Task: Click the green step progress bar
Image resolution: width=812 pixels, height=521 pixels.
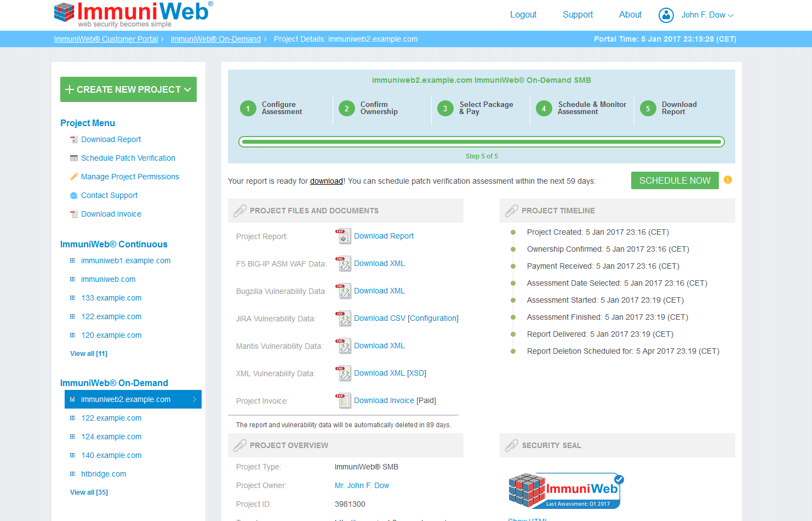Action: click(481, 142)
